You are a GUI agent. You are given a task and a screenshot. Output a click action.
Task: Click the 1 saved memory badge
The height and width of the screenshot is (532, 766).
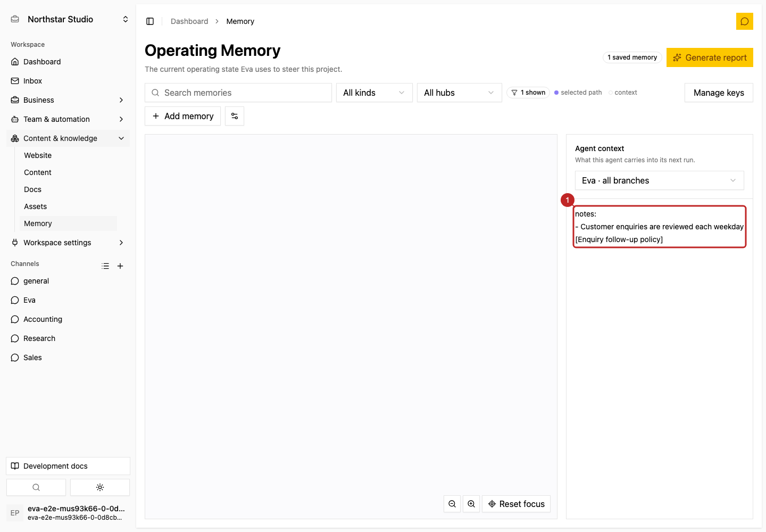point(632,57)
